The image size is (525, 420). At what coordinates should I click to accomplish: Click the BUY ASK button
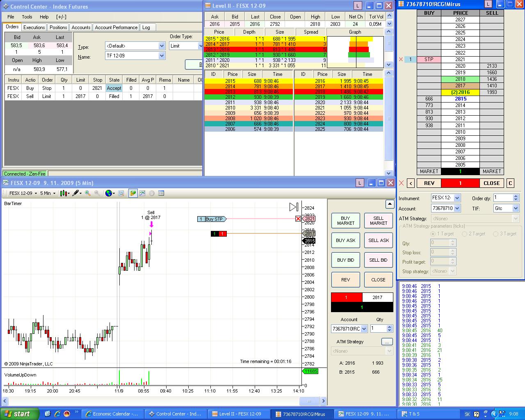pyautogui.click(x=346, y=240)
